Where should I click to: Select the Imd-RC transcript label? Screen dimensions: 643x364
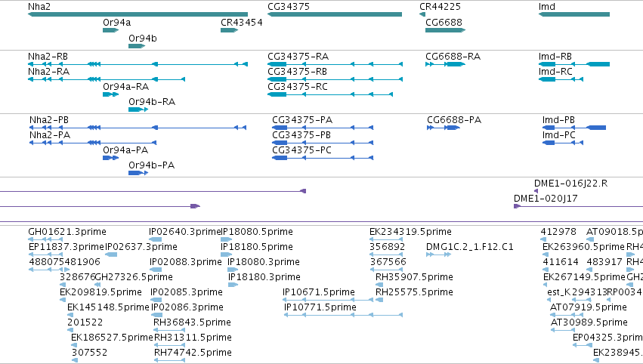tap(555, 72)
